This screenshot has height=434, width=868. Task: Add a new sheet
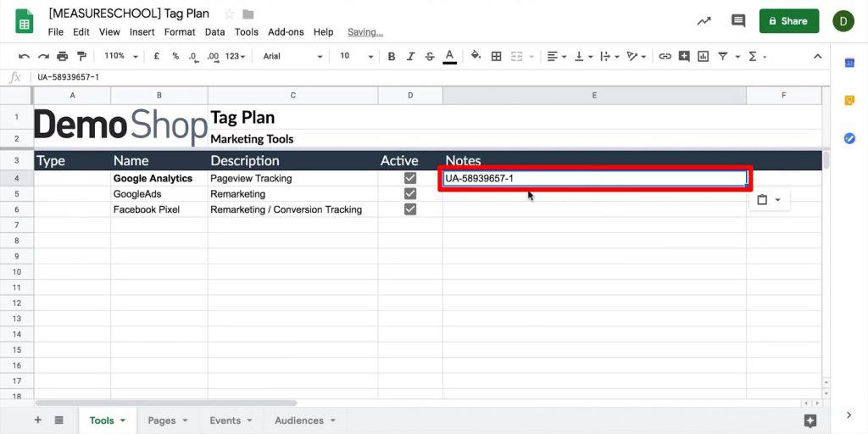37,420
